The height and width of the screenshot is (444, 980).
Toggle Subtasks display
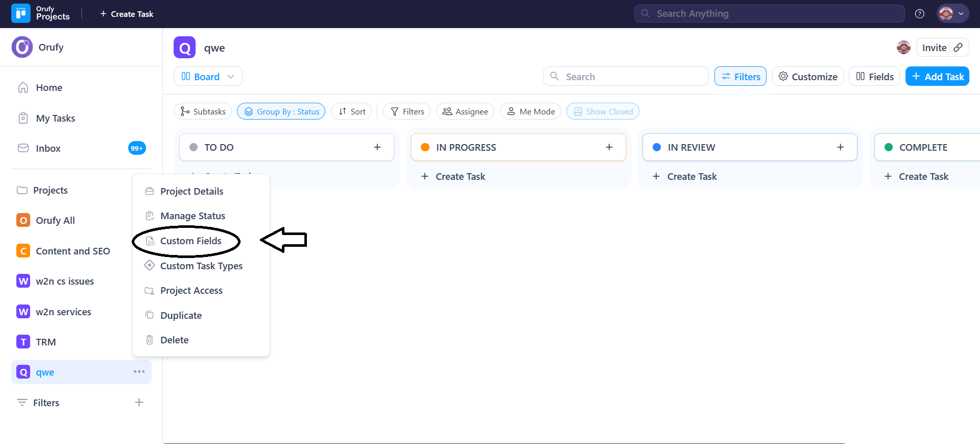pyautogui.click(x=203, y=111)
